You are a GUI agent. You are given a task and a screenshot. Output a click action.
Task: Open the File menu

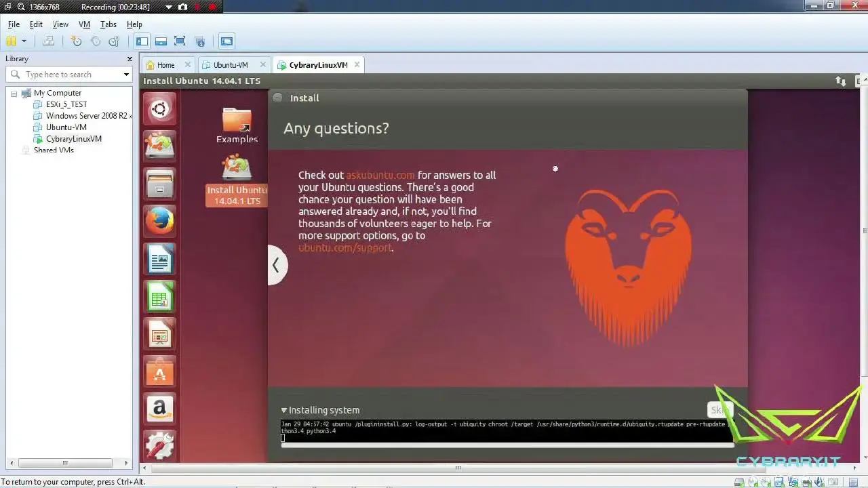[x=14, y=24]
